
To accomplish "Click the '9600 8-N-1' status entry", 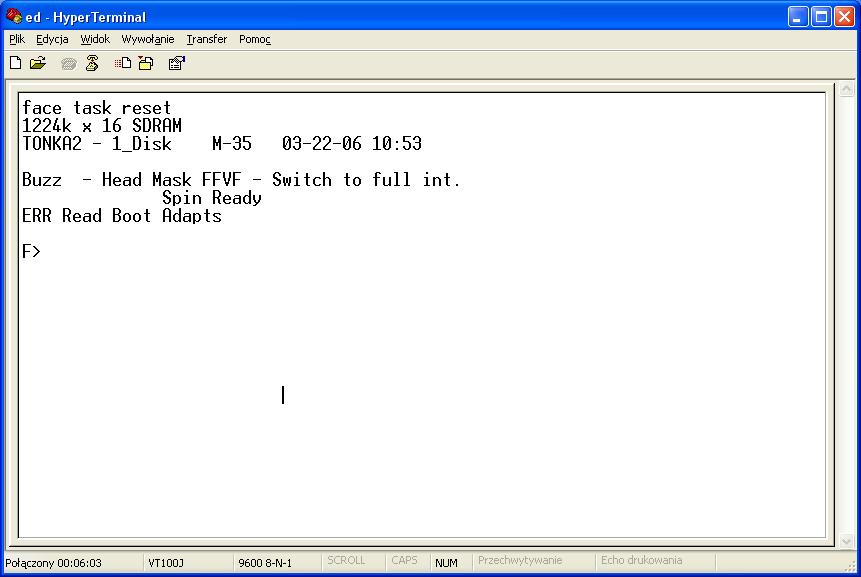I will 265,563.
